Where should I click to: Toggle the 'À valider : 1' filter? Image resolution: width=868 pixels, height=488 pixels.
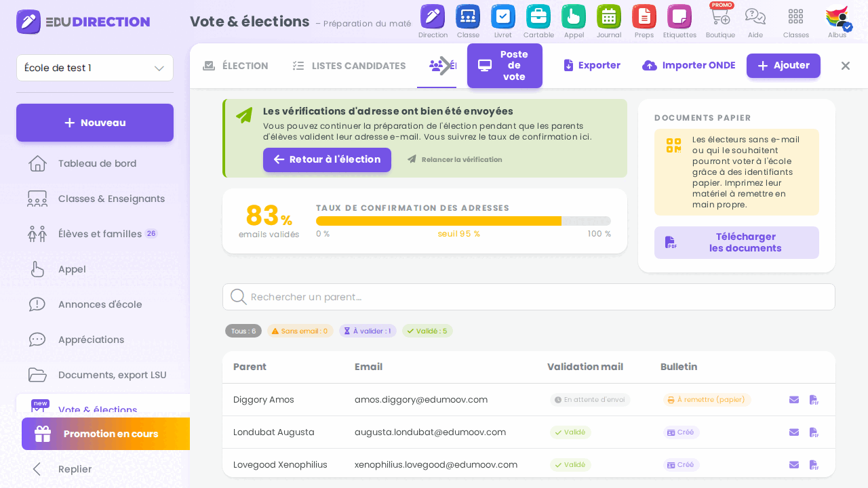[x=368, y=331]
